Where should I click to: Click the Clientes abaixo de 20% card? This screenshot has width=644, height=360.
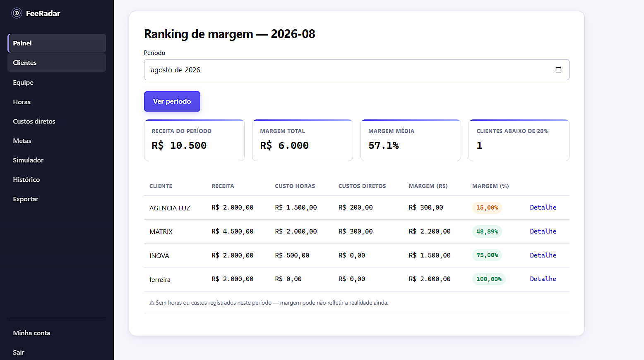point(519,140)
